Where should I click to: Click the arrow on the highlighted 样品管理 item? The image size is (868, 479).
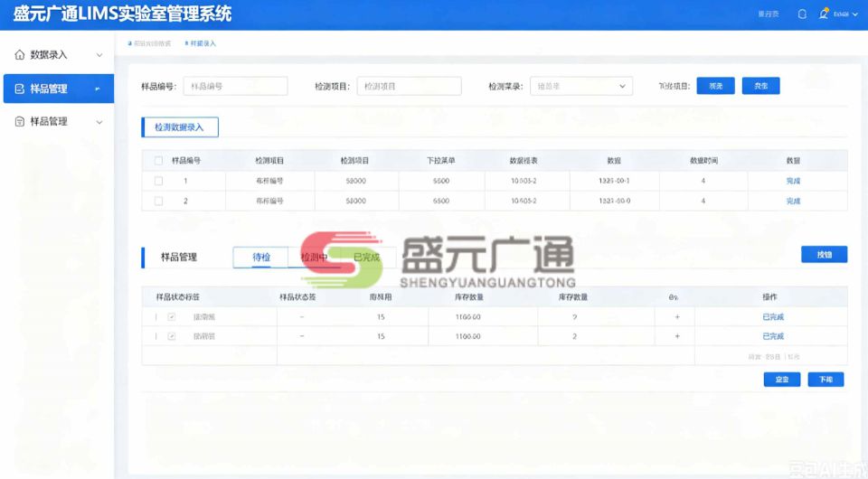(98, 89)
